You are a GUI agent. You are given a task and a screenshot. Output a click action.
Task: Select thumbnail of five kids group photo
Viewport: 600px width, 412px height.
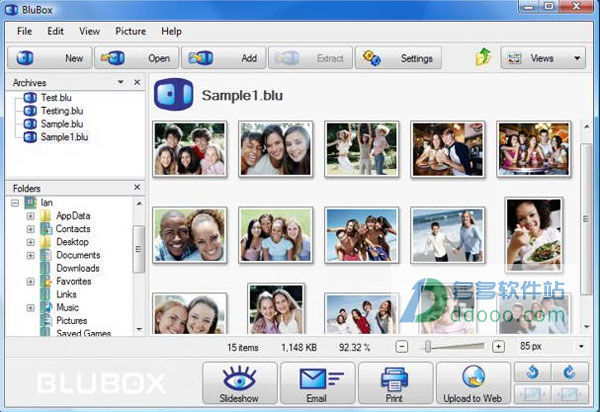pos(189,149)
